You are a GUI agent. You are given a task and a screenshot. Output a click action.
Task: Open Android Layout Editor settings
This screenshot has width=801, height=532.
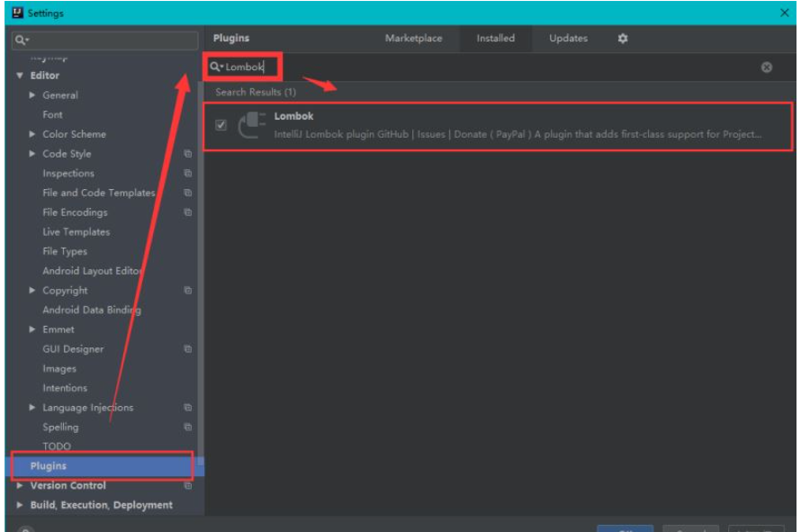click(x=93, y=271)
